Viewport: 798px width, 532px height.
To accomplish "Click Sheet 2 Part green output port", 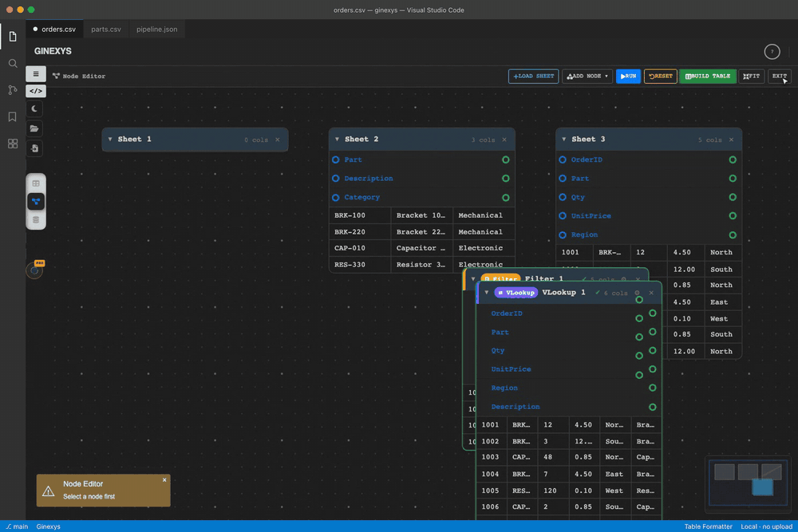I will tap(505, 160).
